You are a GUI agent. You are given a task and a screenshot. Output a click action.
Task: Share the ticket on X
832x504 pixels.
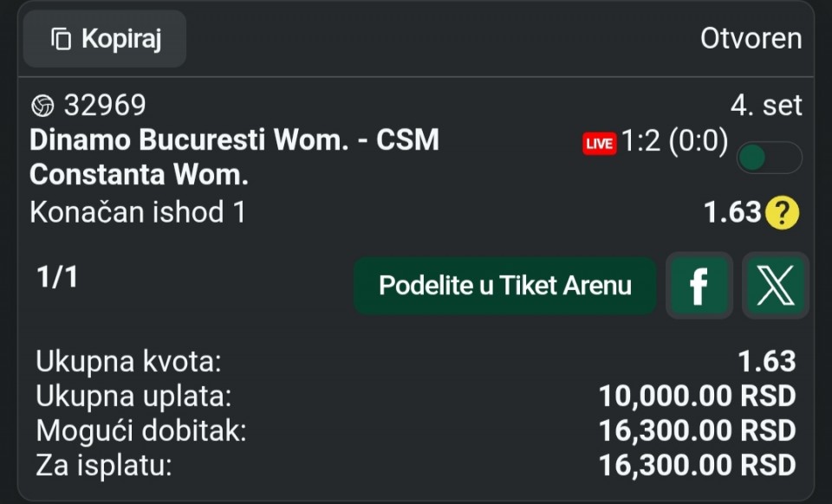coord(775,285)
